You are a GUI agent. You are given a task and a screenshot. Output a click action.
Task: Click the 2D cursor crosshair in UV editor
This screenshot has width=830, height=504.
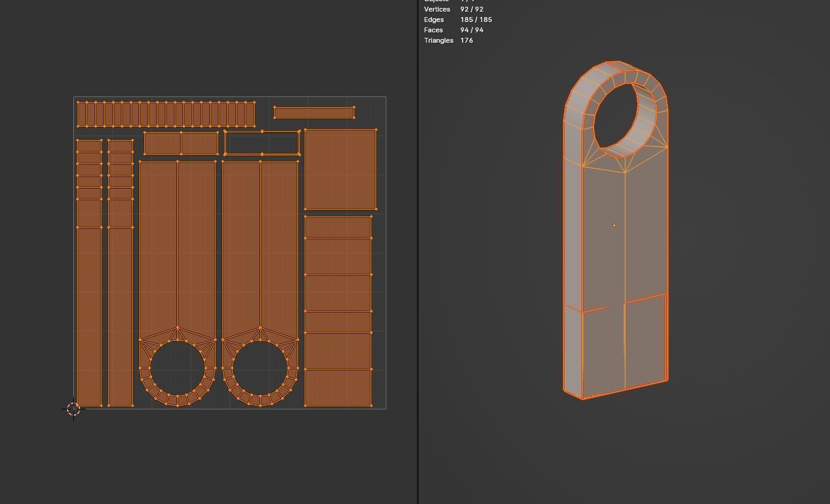click(73, 409)
